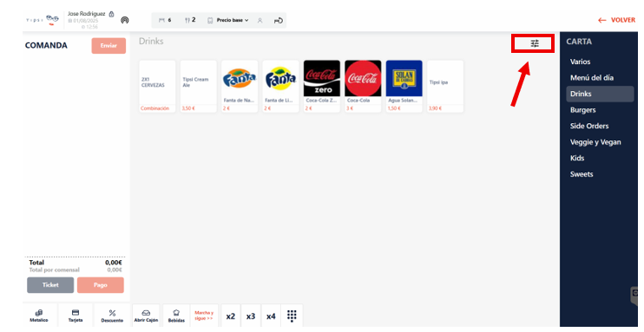Open the Varios category

click(580, 62)
